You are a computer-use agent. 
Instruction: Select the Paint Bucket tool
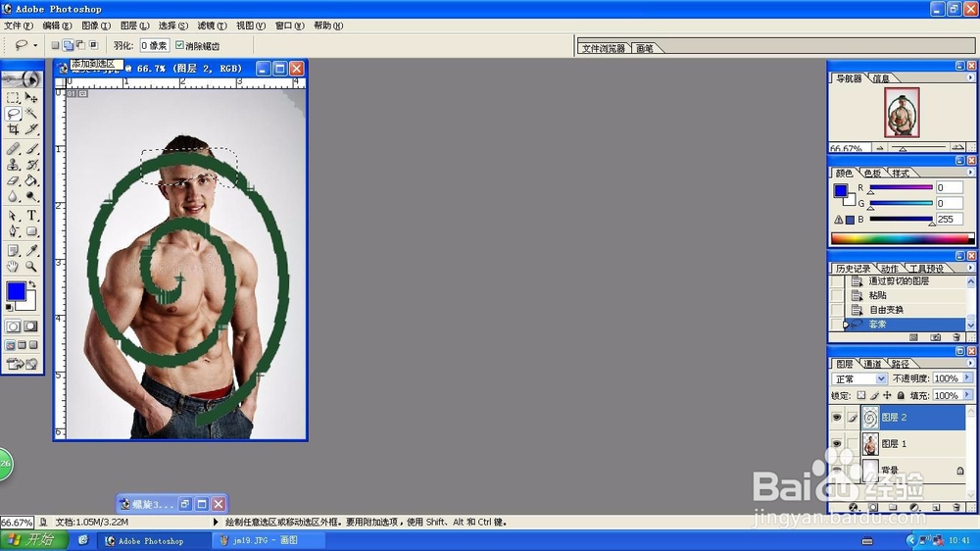pyautogui.click(x=31, y=180)
